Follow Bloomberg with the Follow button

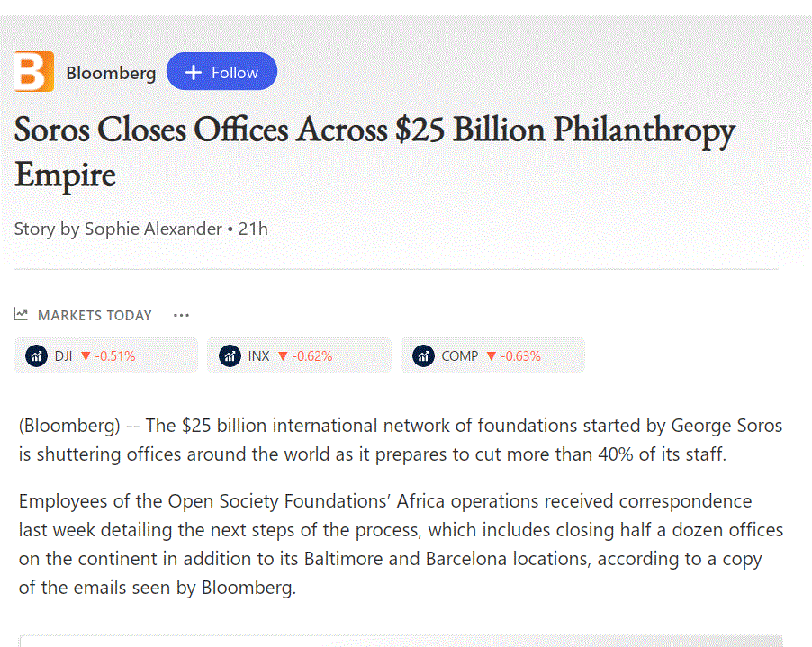221,71
